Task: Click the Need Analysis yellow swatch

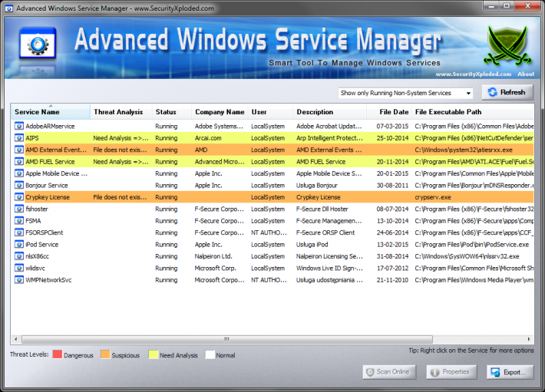Action: coord(154,354)
